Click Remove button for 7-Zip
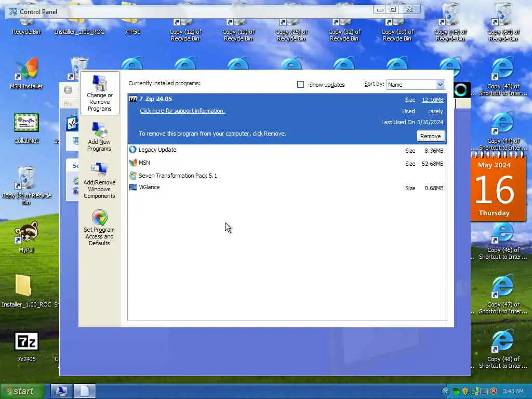The image size is (532, 399). (431, 136)
